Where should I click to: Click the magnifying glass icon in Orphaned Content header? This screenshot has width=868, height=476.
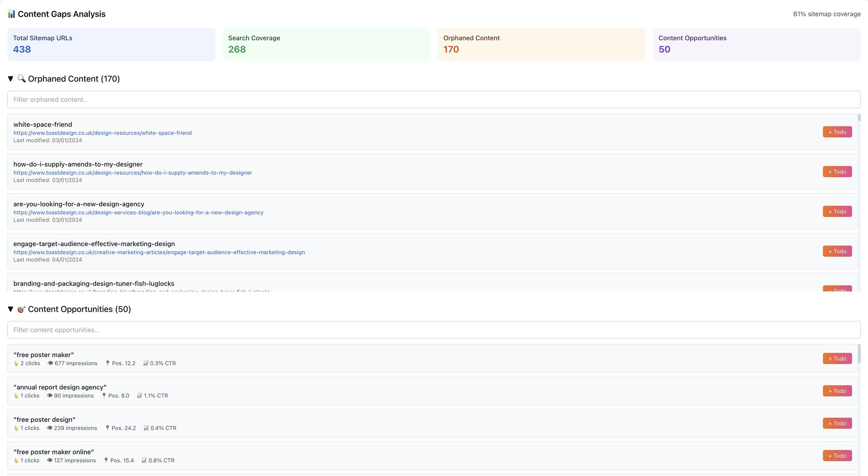[22, 79]
